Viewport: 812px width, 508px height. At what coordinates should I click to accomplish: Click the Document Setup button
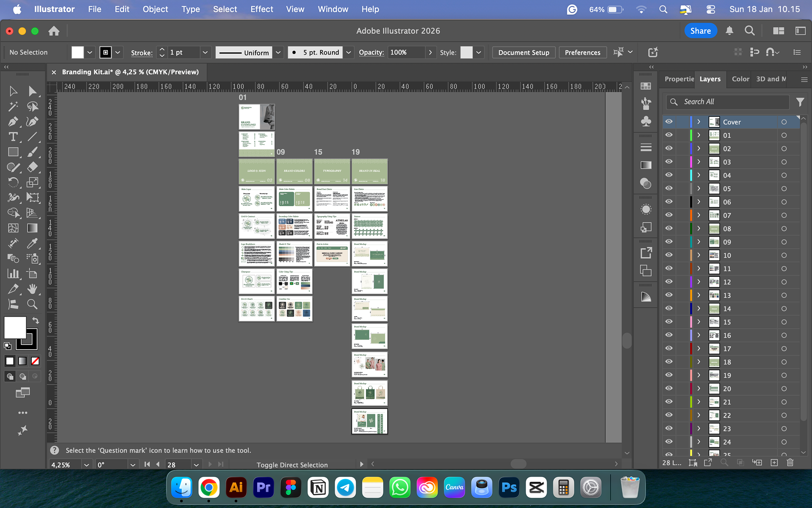[x=523, y=52]
